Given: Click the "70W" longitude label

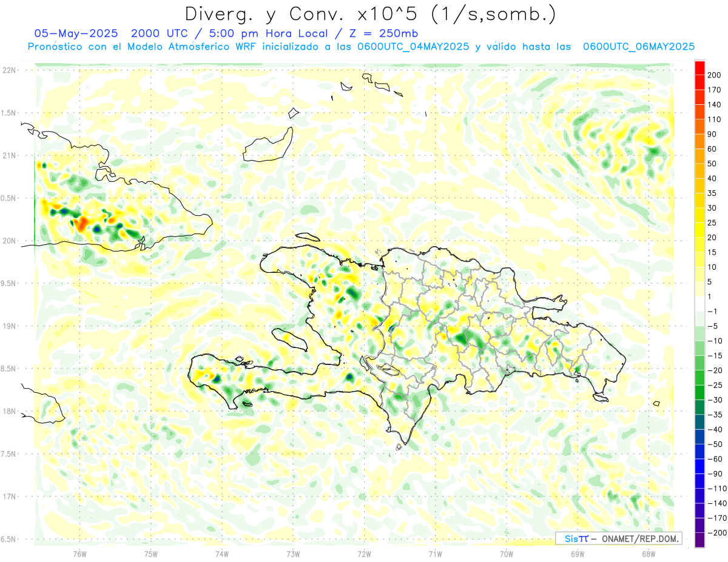Looking at the screenshot, I should pos(507,554).
